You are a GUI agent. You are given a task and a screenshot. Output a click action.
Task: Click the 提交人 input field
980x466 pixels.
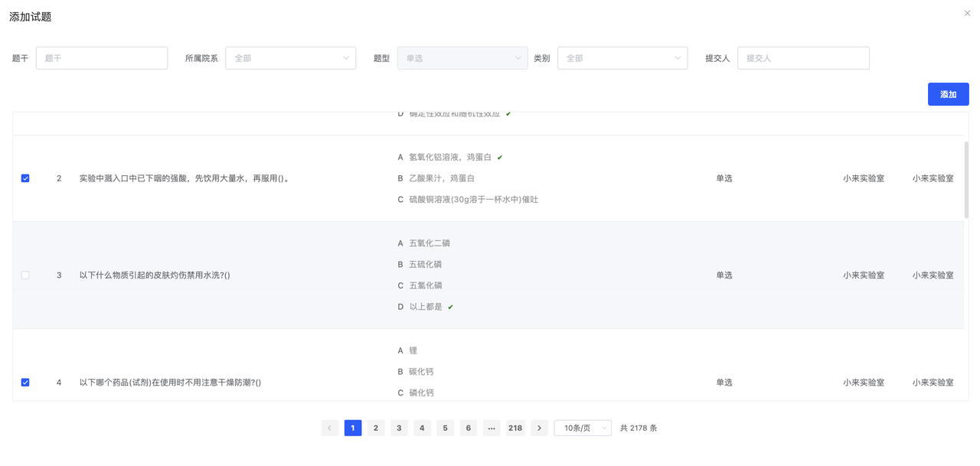(x=803, y=58)
